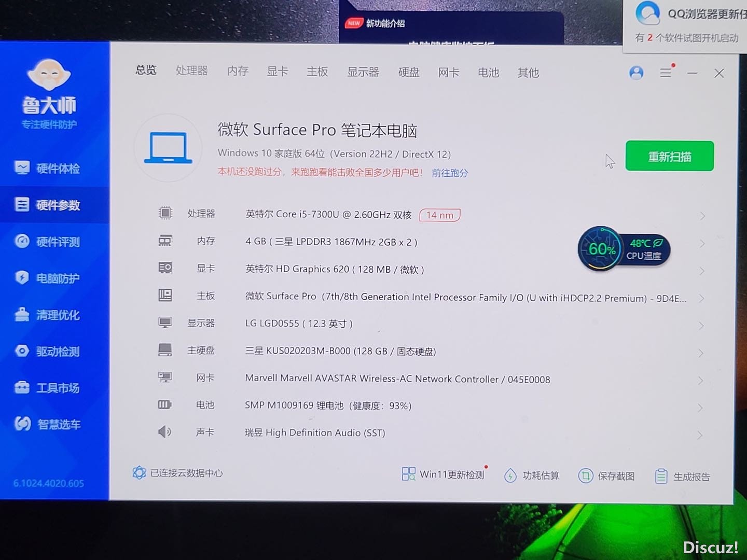The width and height of the screenshot is (747, 560).
Task: Switch to the 处理器 tab
Action: coord(191,71)
